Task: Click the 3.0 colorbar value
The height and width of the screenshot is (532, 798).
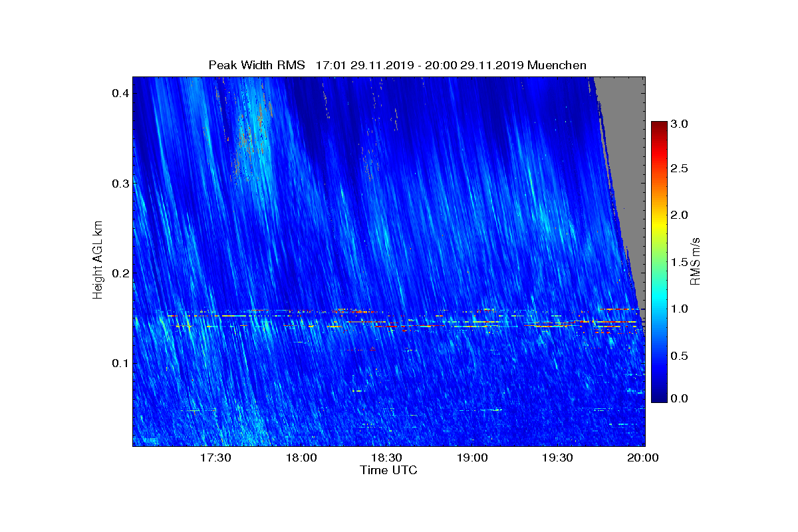Action: click(x=680, y=124)
